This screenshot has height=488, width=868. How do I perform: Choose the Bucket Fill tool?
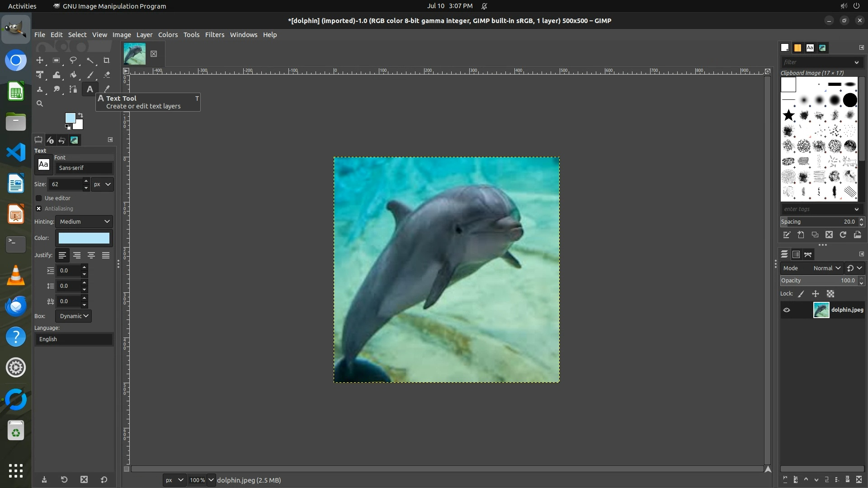tap(73, 75)
